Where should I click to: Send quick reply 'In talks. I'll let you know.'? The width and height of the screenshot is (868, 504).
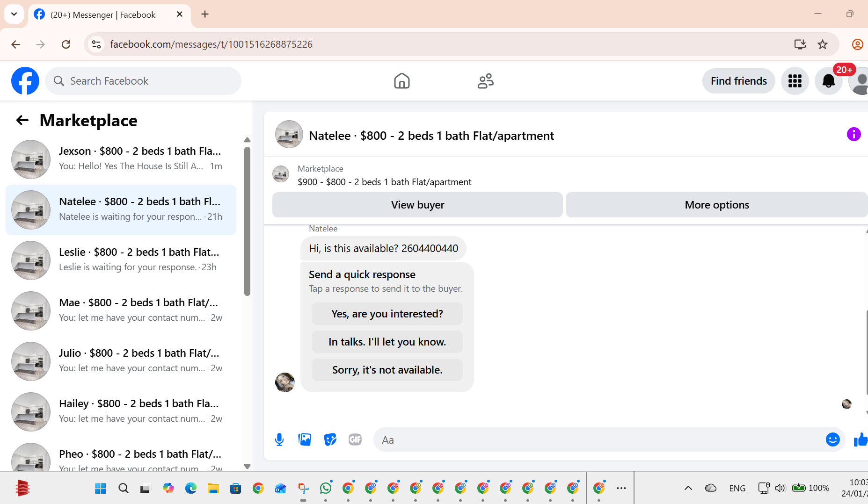pyautogui.click(x=387, y=342)
